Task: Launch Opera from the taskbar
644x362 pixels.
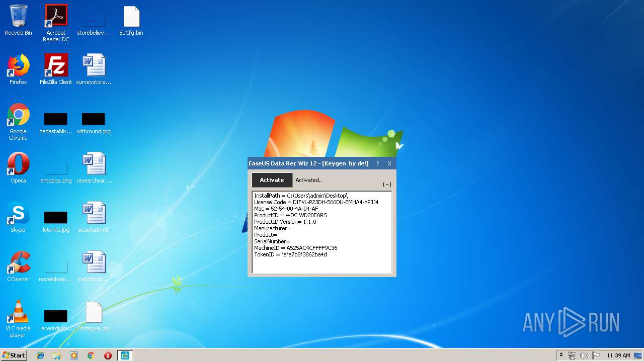Action: coord(108,355)
